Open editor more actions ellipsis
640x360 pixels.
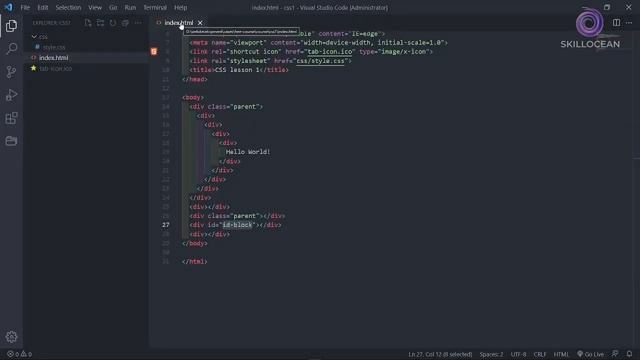tap(629, 23)
